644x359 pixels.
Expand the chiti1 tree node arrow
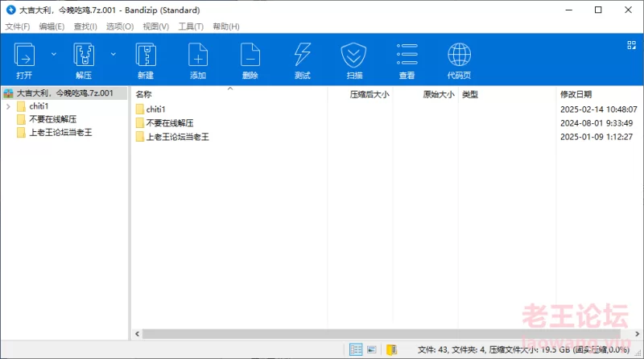click(x=8, y=107)
